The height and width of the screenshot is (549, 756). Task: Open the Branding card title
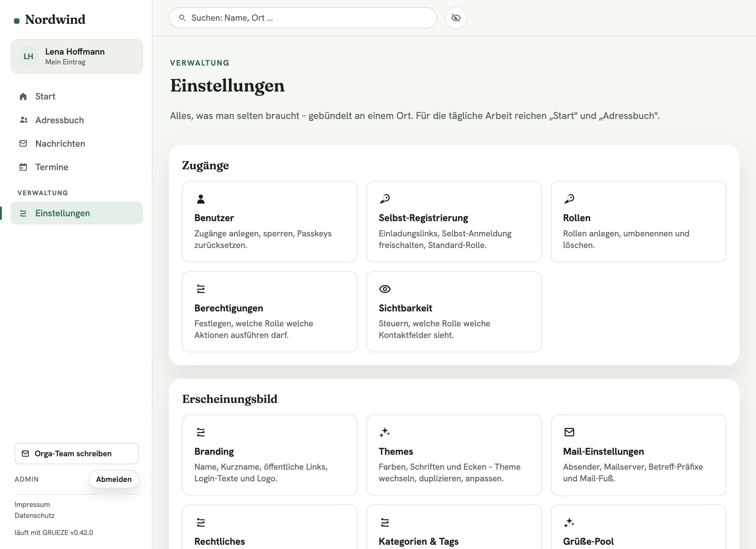tap(214, 451)
